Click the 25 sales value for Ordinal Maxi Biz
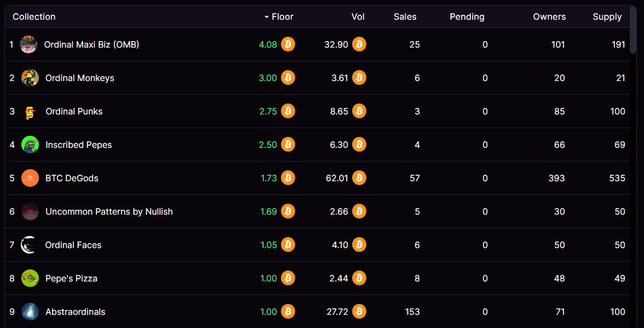Image resolution: width=644 pixels, height=328 pixels. pyautogui.click(x=415, y=44)
